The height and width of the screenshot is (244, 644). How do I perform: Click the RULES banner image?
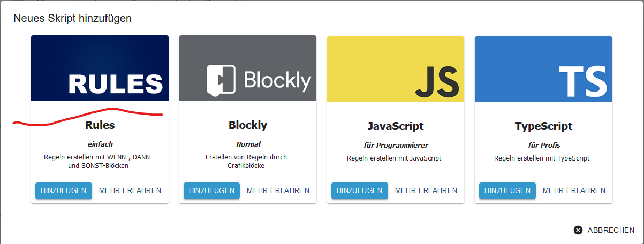click(100, 68)
